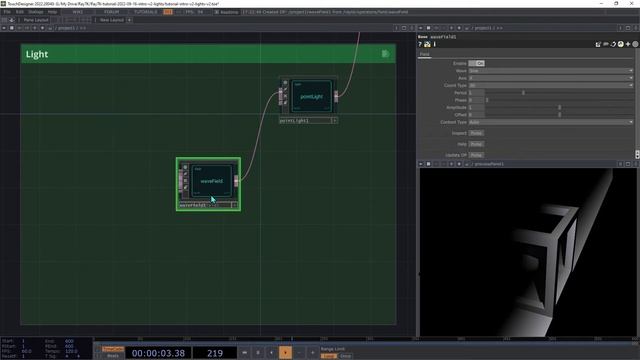Open the Forum link in top bar
Viewport: 640px width, 360px height.
(111, 12)
